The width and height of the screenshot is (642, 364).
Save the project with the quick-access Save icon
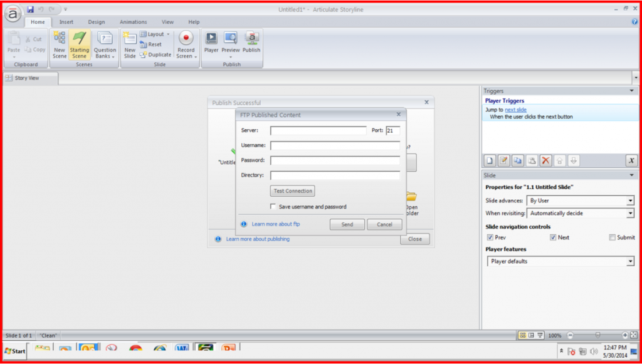30,9
